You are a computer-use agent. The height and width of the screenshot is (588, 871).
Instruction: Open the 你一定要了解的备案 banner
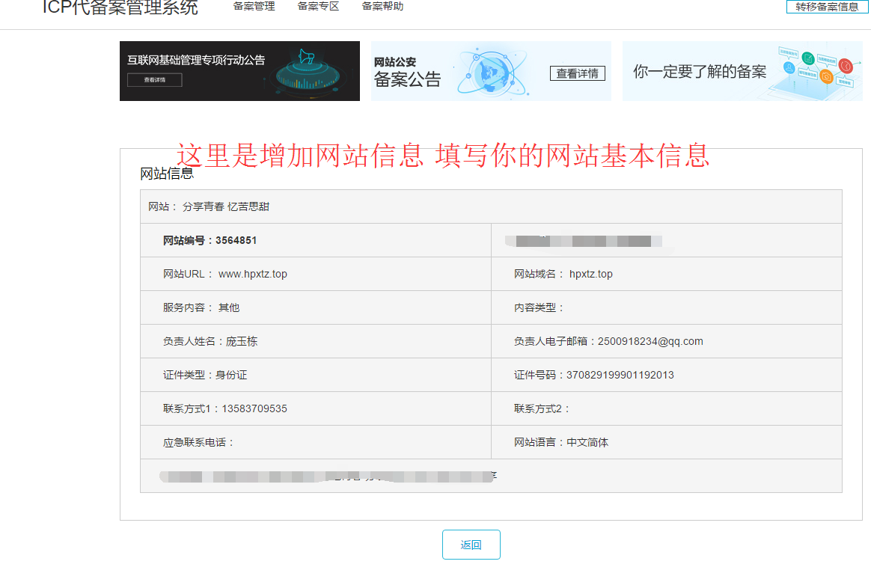click(742, 71)
